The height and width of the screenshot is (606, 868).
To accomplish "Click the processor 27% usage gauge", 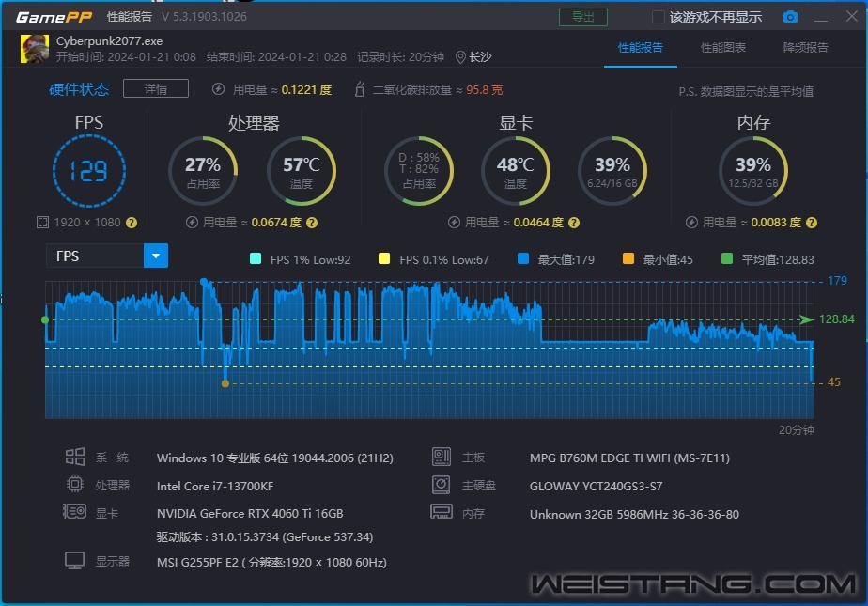I will [x=203, y=171].
